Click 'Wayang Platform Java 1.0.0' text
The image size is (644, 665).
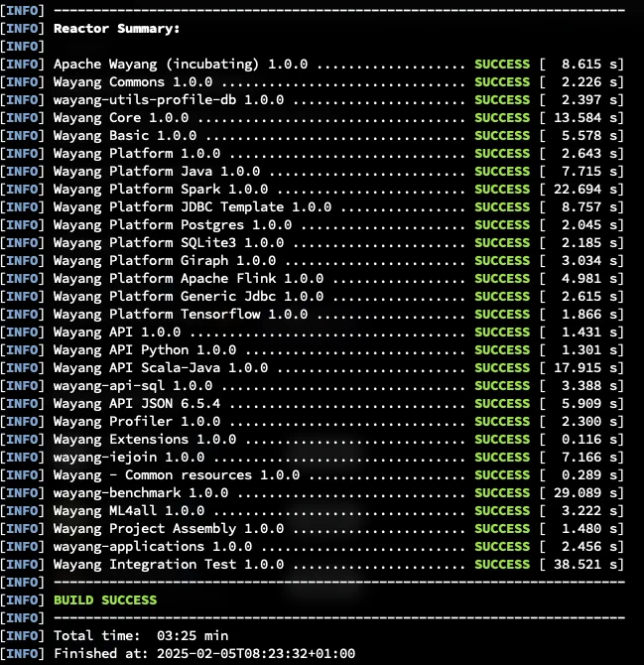click(x=157, y=172)
